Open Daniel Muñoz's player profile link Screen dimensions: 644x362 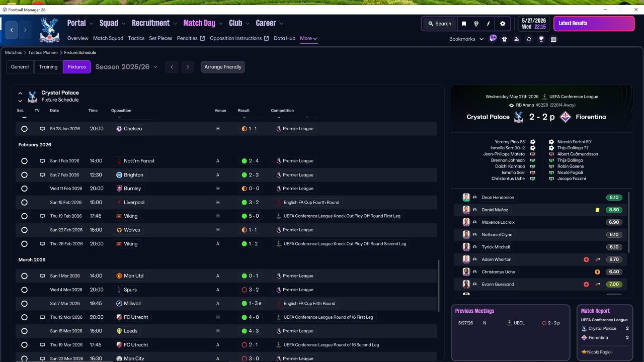tap(495, 210)
